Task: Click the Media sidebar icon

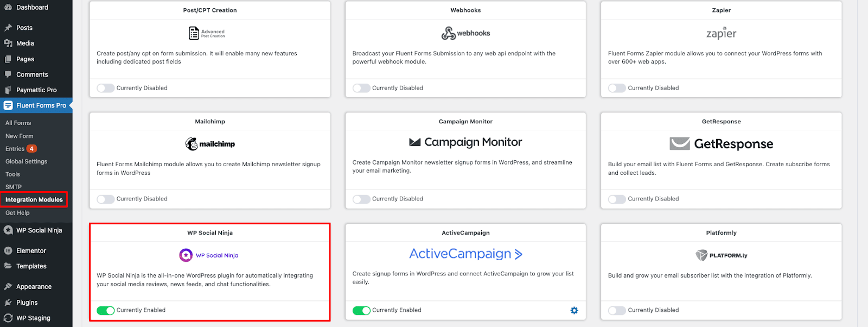Action: coord(8,43)
